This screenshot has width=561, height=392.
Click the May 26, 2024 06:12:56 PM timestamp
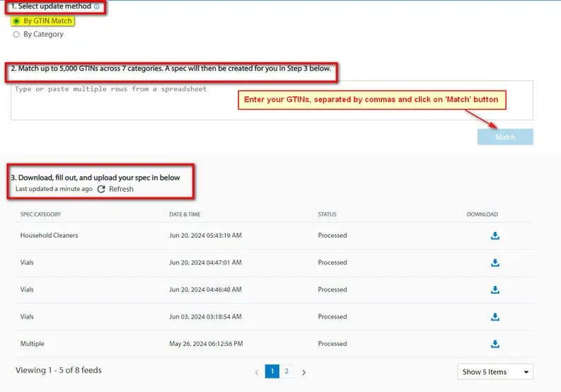click(x=206, y=344)
